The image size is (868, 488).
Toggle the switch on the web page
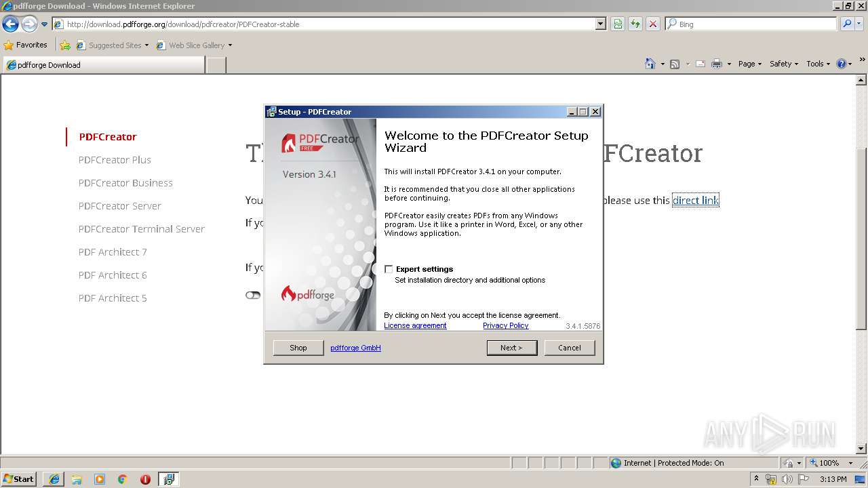point(253,296)
